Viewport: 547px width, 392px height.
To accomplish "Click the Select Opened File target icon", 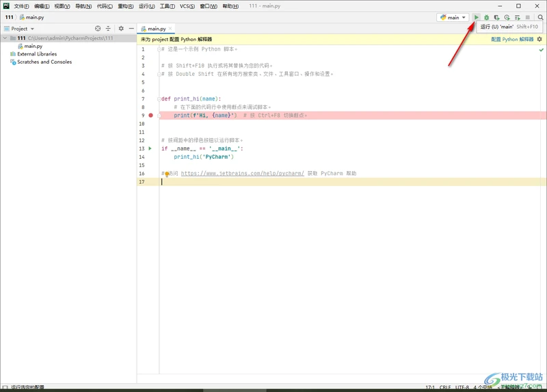I will 98,29.
